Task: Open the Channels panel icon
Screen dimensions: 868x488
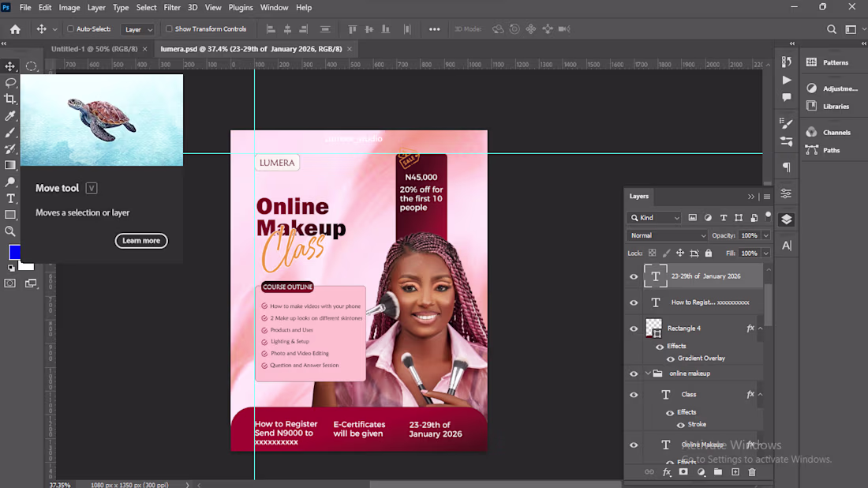Action: (x=811, y=132)
